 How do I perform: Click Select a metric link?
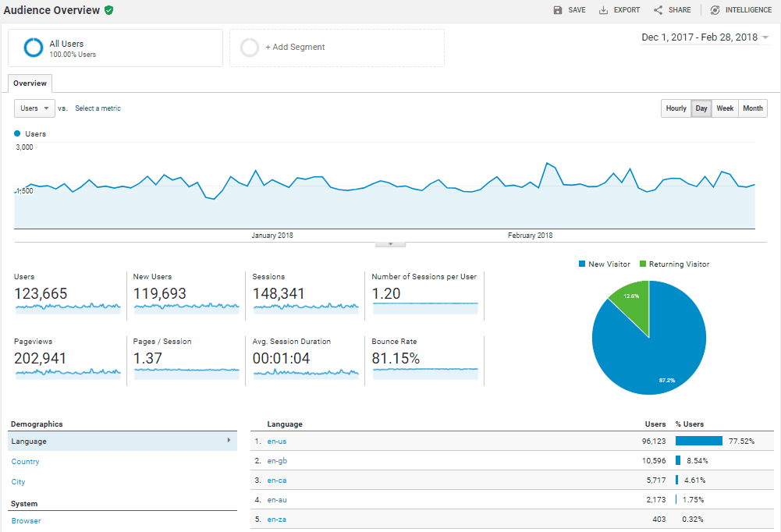(98, 108)
